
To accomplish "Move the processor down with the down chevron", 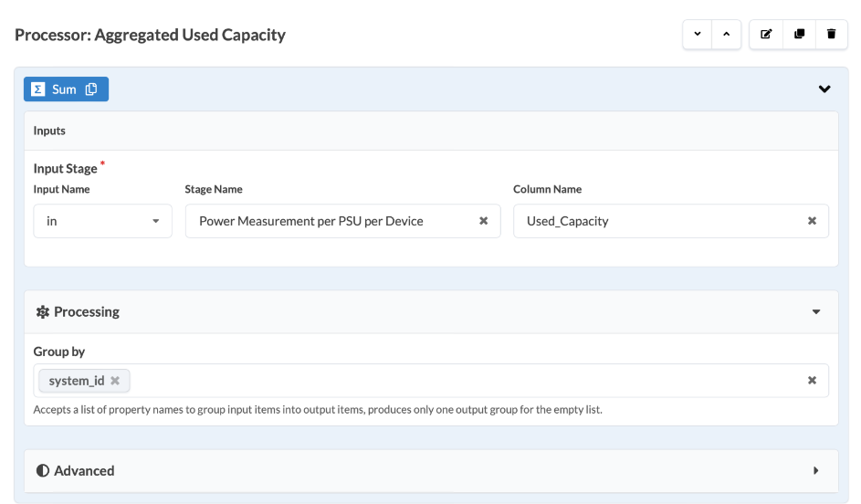I will [698, 35].
